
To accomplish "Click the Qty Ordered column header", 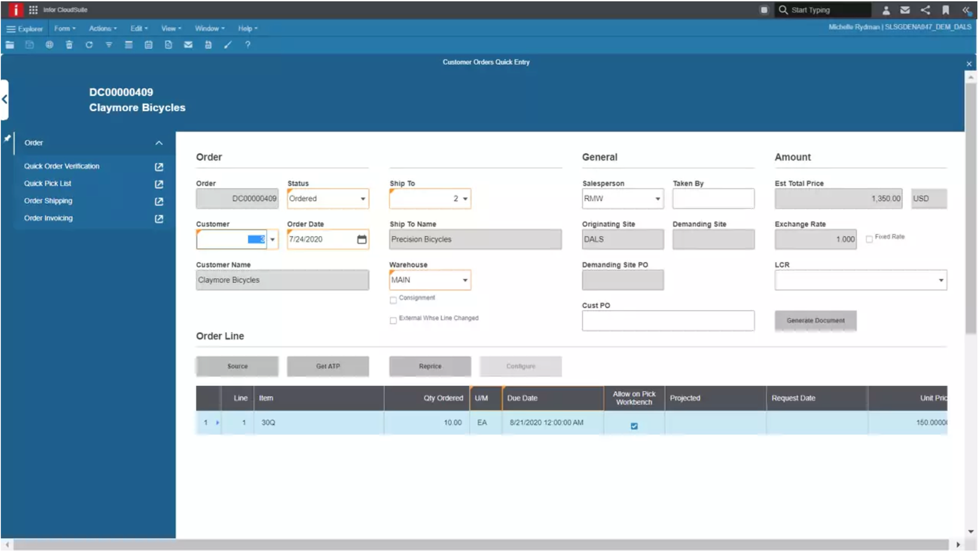I will [427, 398].
